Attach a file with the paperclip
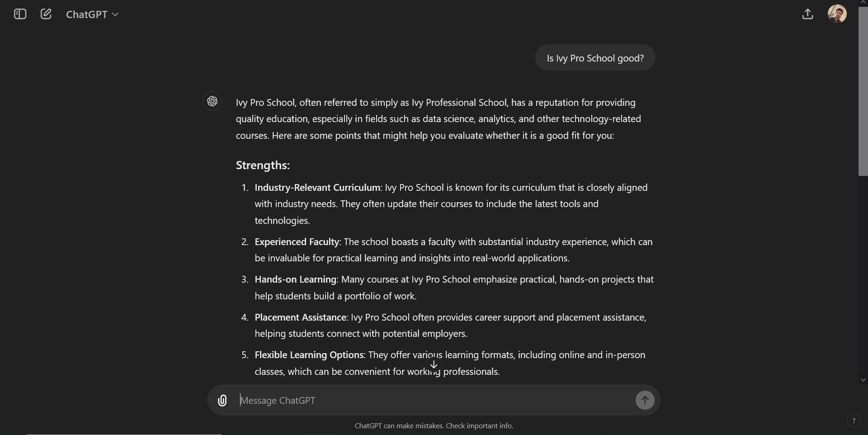 tap(222, 400)
